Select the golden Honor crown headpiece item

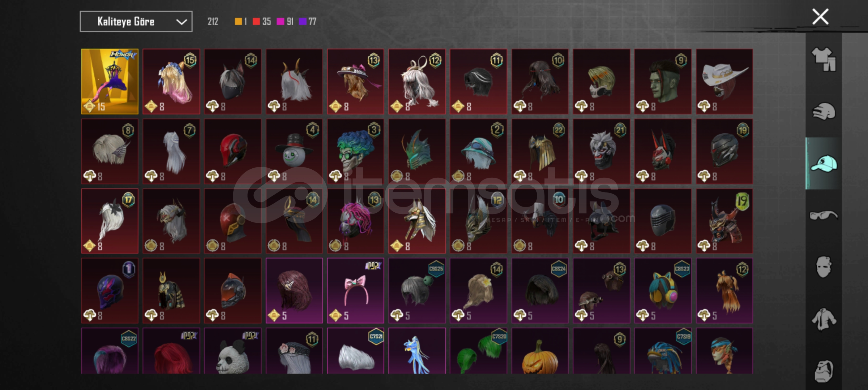pyautogui.click(x=110, y=82)
